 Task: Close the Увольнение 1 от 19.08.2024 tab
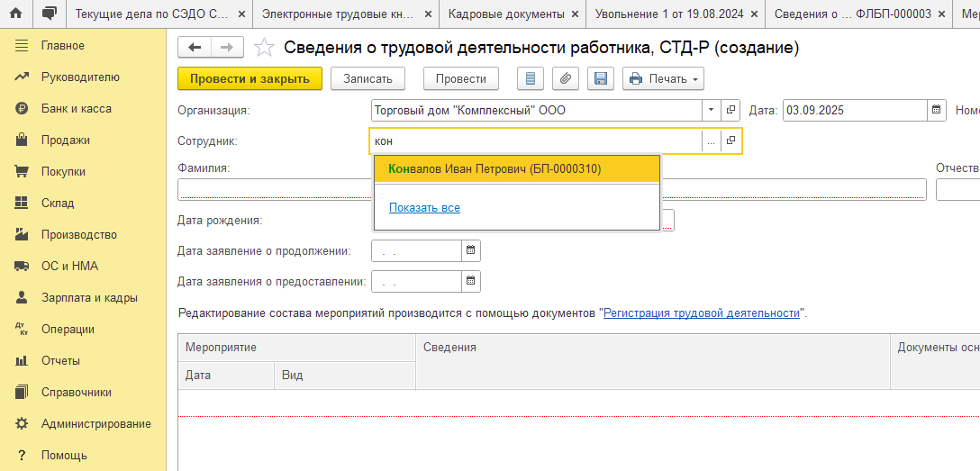[754, 14]
